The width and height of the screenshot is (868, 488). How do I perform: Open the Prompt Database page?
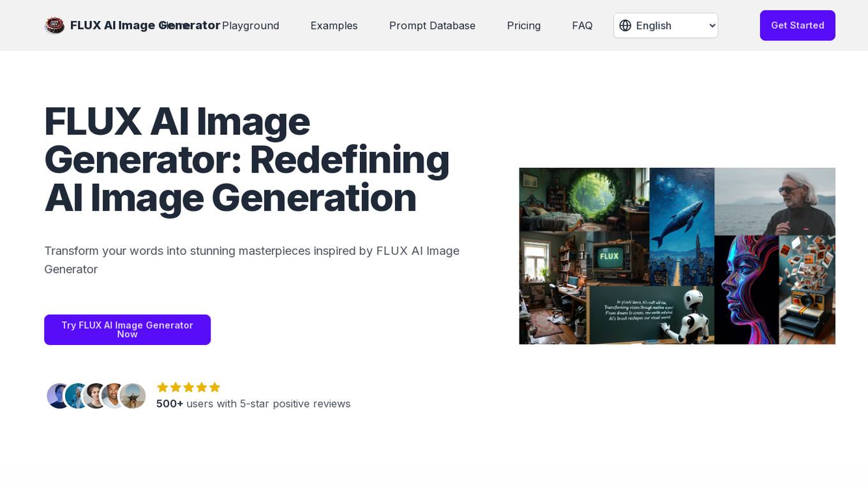(x=432, y=26)
